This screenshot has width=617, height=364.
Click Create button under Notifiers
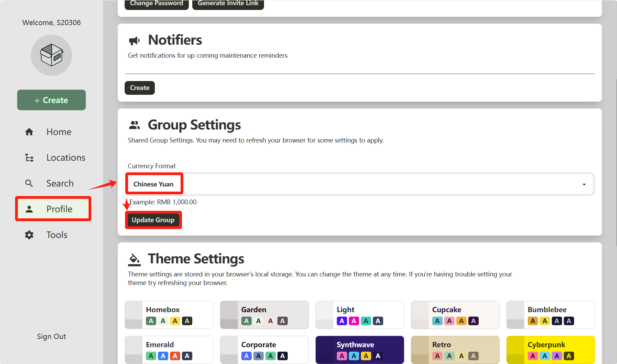coord(139,88)
